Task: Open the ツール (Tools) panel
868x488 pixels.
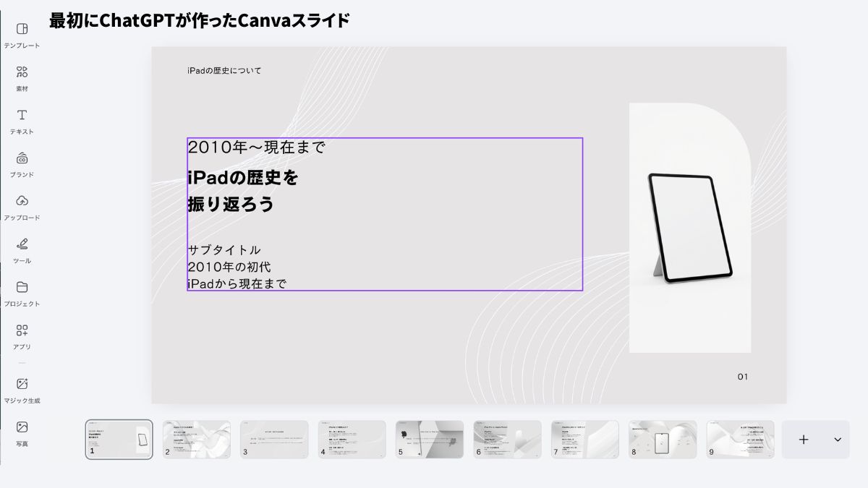Action: [22, 250]
